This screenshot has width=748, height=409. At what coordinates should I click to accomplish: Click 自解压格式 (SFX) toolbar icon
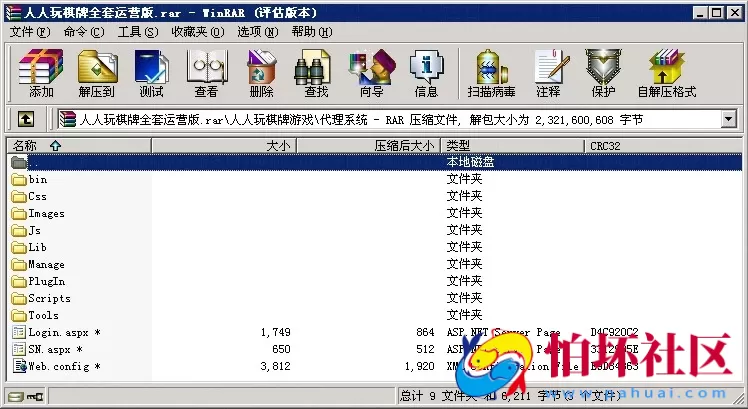[666, 73]
